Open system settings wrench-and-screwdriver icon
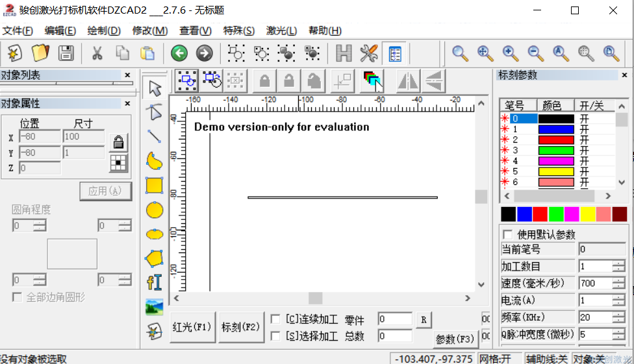 pyautogui.click(x=369, y=53)
